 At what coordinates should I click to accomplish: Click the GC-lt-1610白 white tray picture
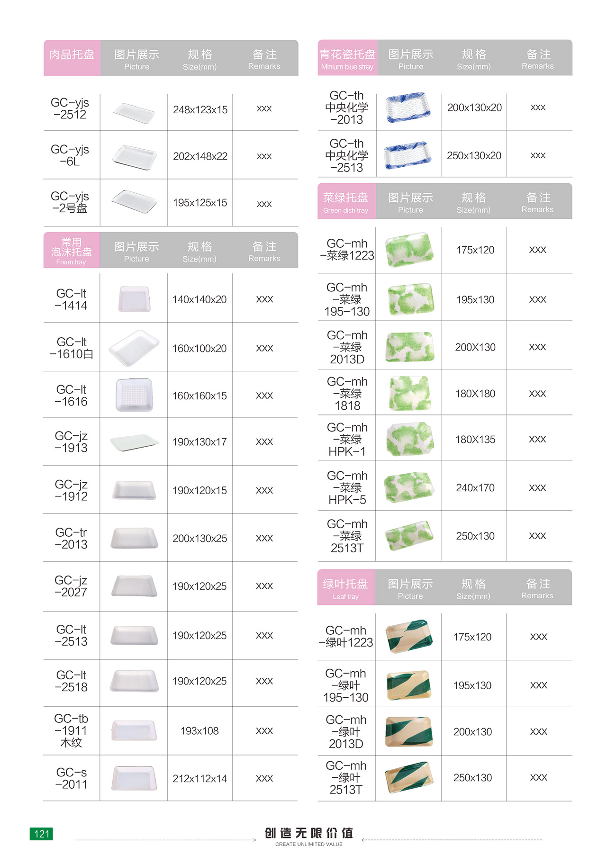coord(135,348)
